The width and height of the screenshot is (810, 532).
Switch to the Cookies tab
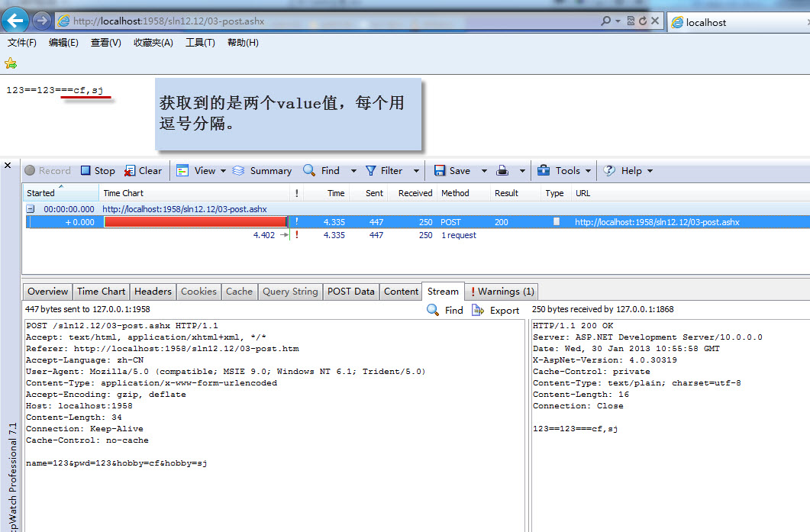coord(198,292)
